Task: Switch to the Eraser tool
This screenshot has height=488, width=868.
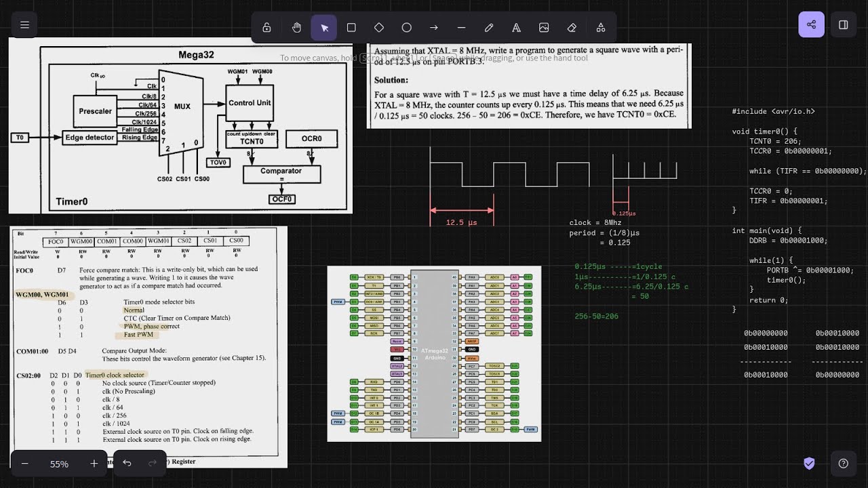Action: [572, 28]
